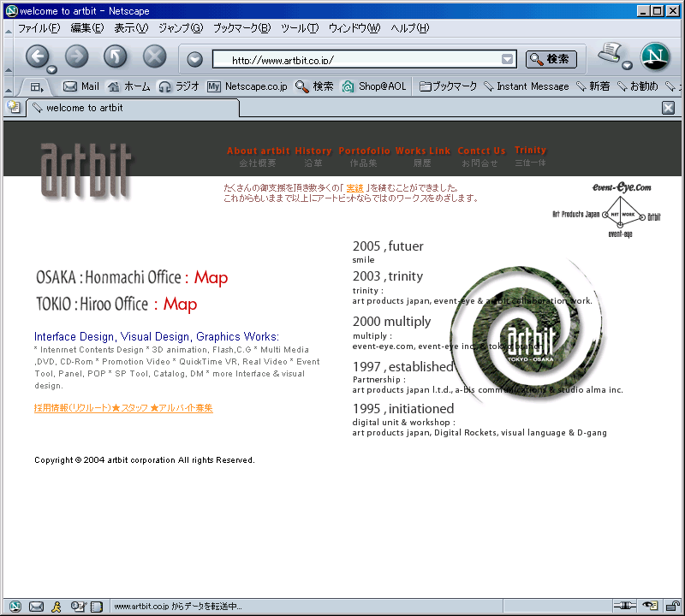Open the ツール(T) menu

pos(299,28)
